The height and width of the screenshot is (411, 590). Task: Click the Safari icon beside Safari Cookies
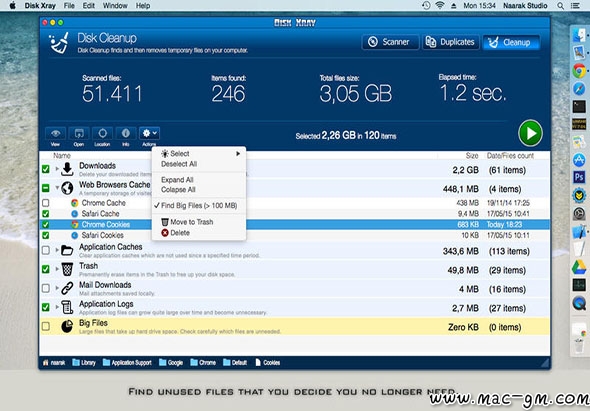[75, 235]
